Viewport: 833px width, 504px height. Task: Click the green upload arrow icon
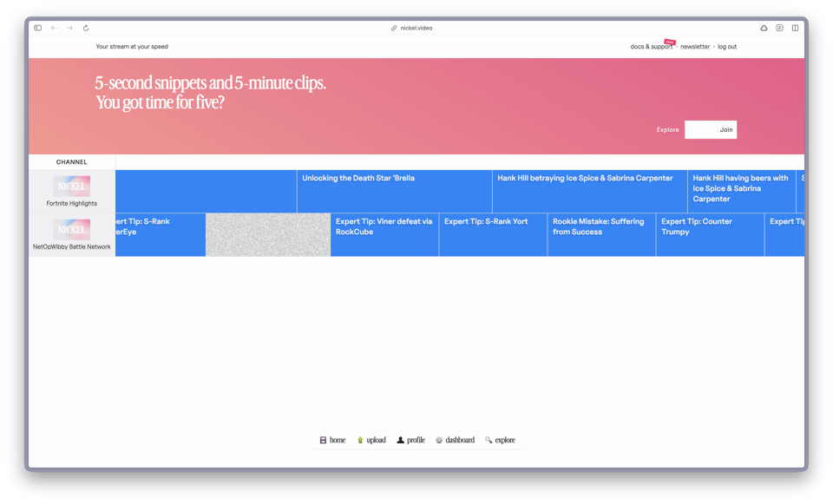coord(360,440)
